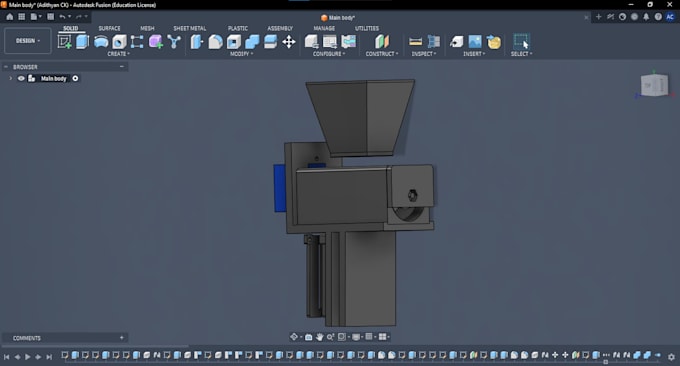This screenshot has height=366, width=680.
Task: Select the Rectangular Pattern tool
Action: (x=137, y=42)
